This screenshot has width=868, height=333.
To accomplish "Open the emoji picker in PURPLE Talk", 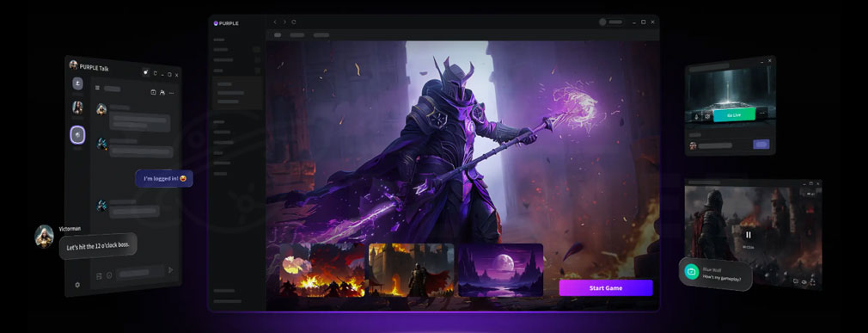I will pos(109,275).
